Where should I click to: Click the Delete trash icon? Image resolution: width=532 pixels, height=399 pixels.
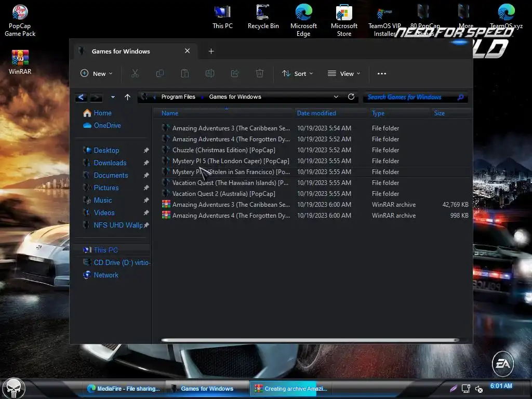point(260,73)
